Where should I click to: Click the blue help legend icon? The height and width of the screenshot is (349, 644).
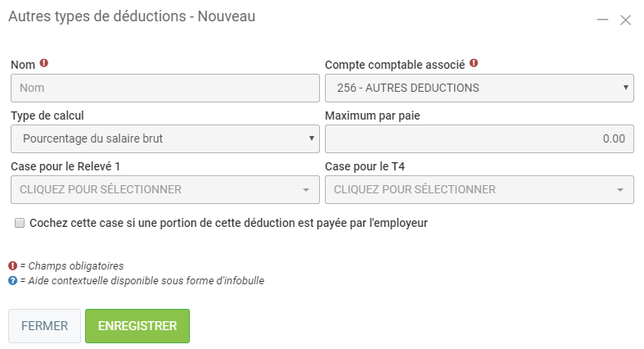(13, 281)
